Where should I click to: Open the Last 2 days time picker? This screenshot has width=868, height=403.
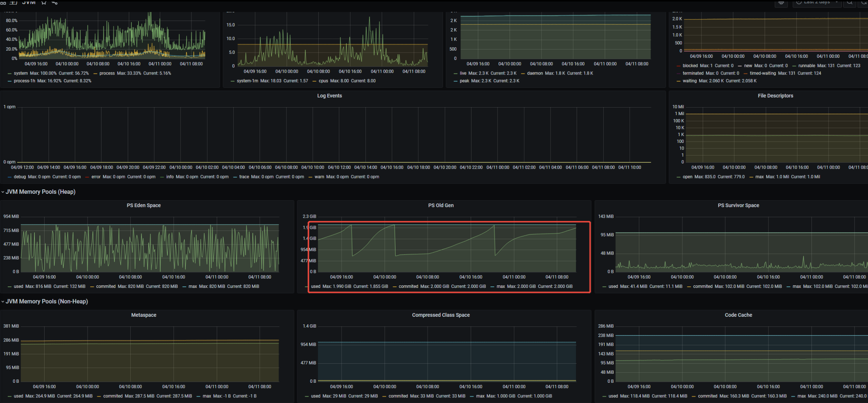[x=817, y=2]
